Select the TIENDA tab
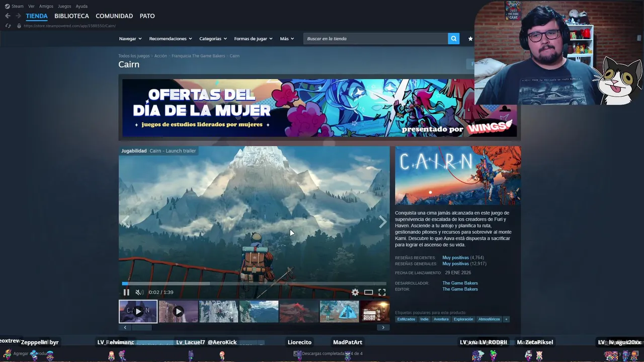The image size is (644, 362). (x=37, y=16)
